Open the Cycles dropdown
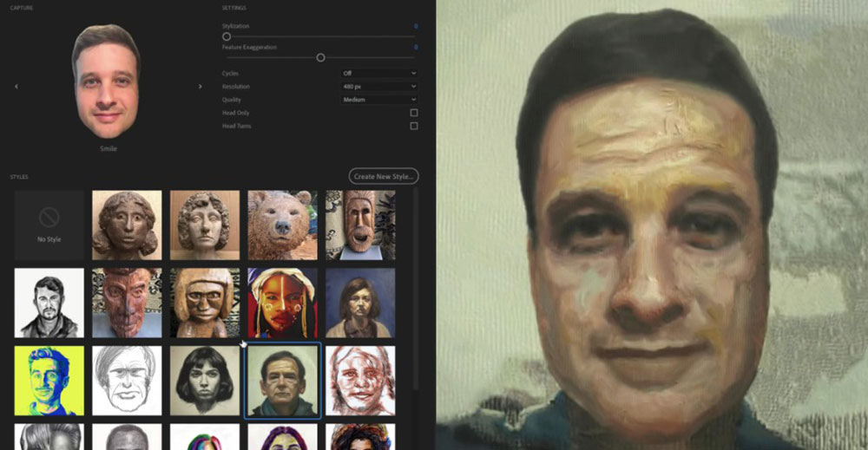The width and height of the screenshot is (868, 450). pyautogui.click(x=378, y=73)
